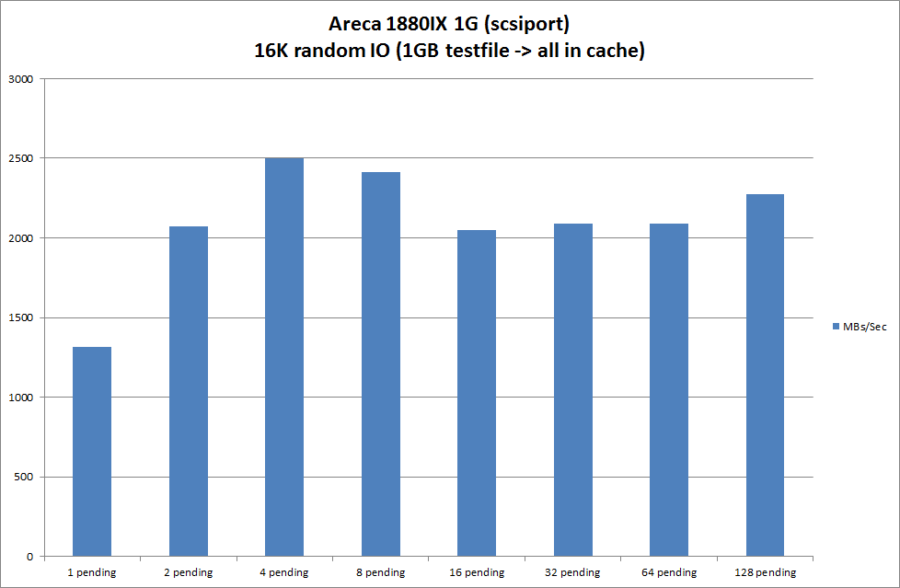The image size is (900, 588).
Task: Click the bar for 32 pending
Action: [572, 390]
